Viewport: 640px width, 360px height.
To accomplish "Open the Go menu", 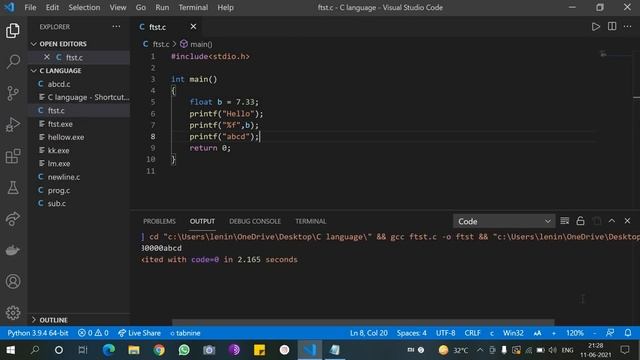I will pos(140,7).
